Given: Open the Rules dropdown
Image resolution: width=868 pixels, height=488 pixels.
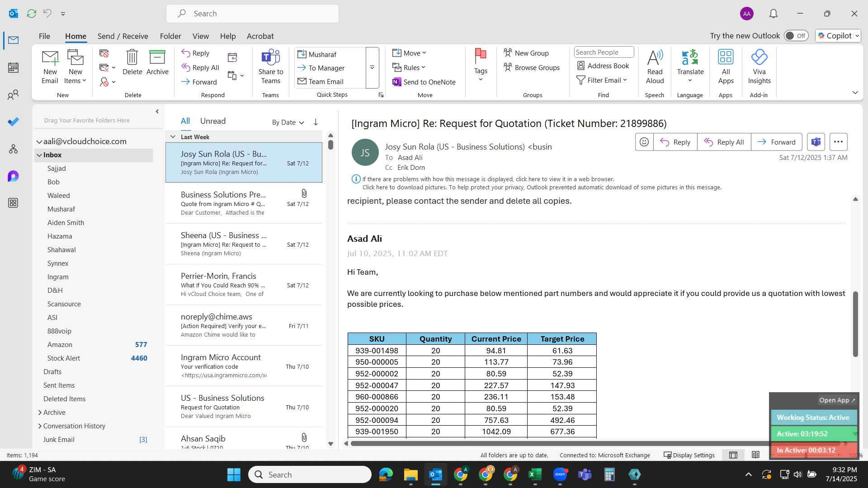Looking at the screenshot, I should pos(409,67).
